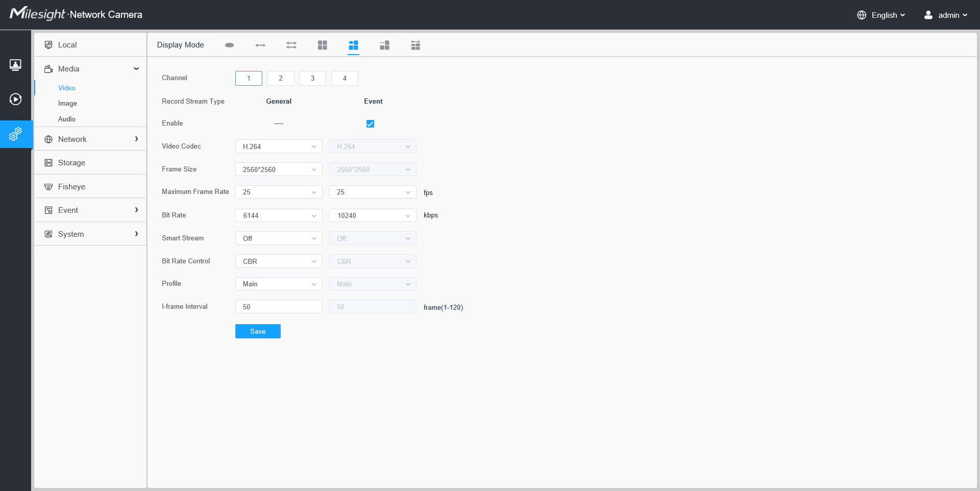Screen dimensions: 980x491
Task: Click the settings gears sidebar icon
Action: click(15, 134)
